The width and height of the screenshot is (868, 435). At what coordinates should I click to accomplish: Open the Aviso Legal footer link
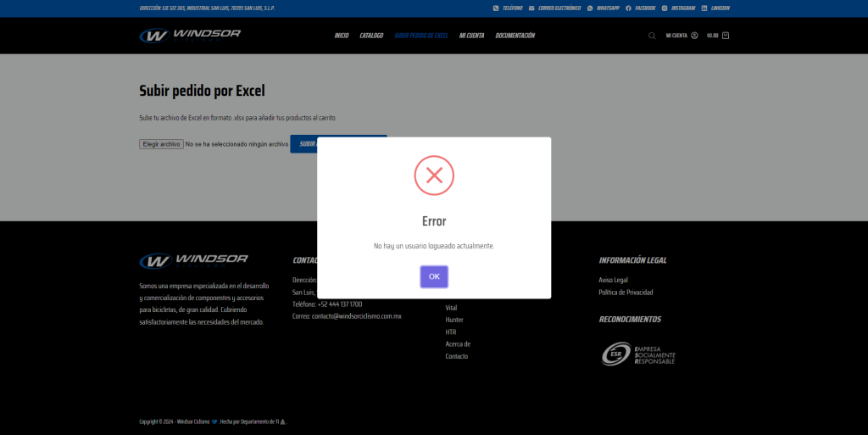pyautogui.click(x=613, y=280)
